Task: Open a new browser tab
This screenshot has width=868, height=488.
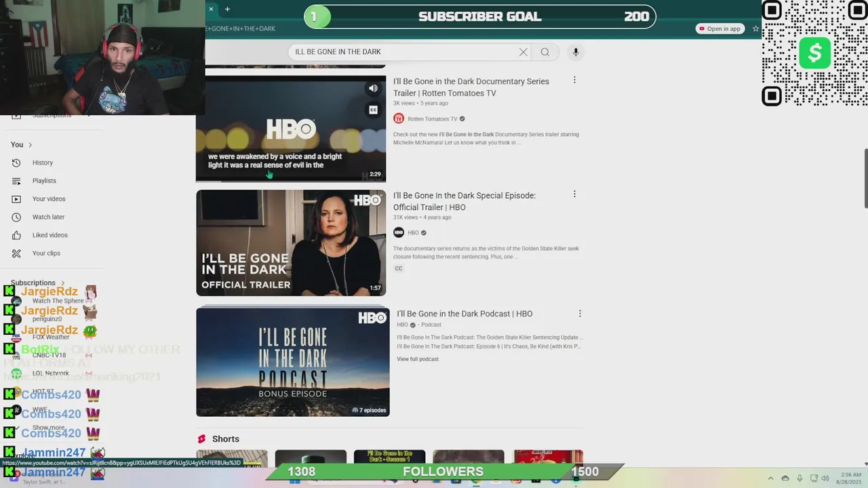Action: 227,9
